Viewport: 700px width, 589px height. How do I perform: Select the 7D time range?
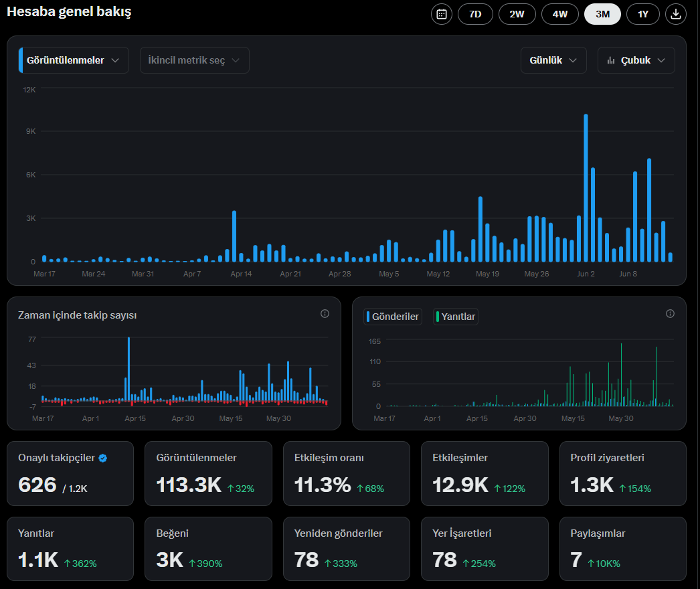coord(475,14)
